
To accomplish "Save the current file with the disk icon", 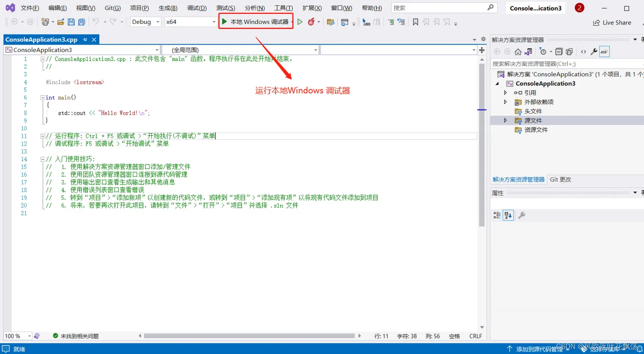I will click(x=71, y=22).
